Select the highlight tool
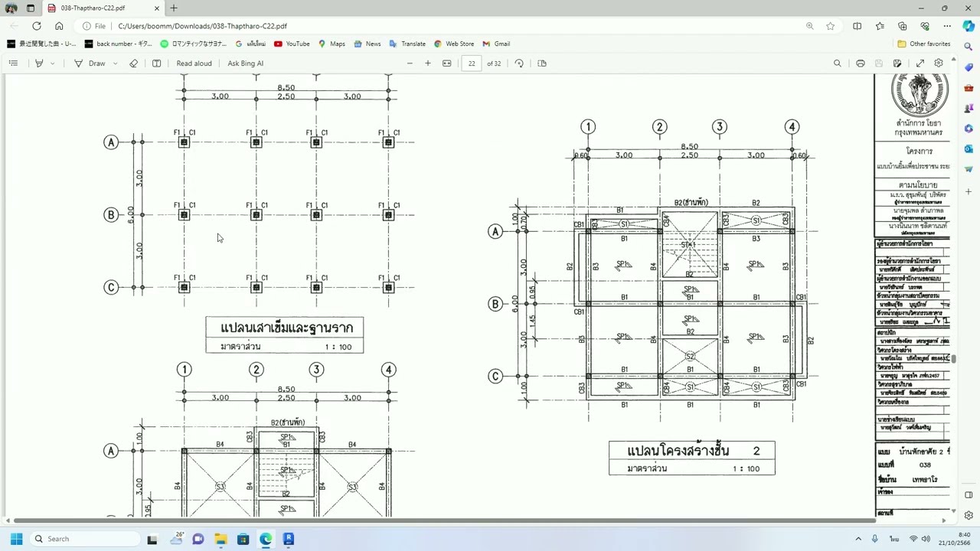Viewport: 980px width, 551px height. pos(39,64)
